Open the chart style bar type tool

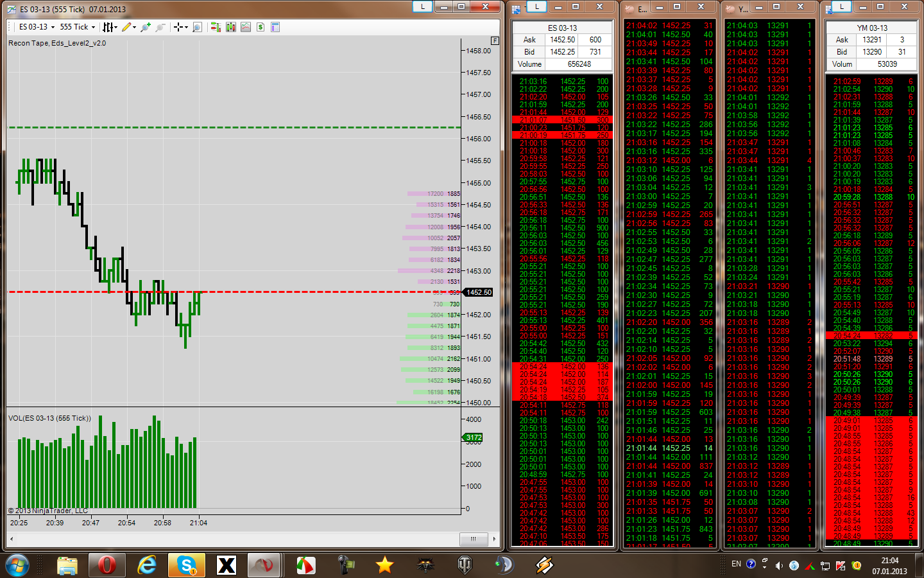pyautogui.click(x=108, y=27)
